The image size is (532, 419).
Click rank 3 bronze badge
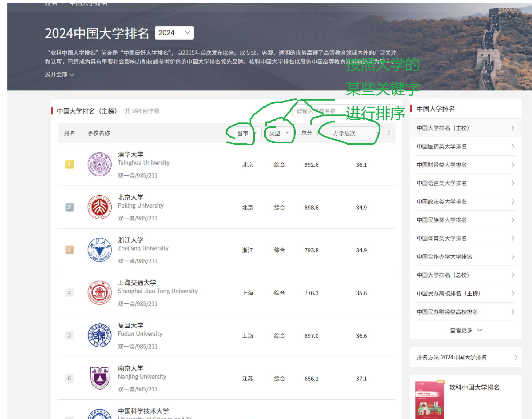[69, 250]
